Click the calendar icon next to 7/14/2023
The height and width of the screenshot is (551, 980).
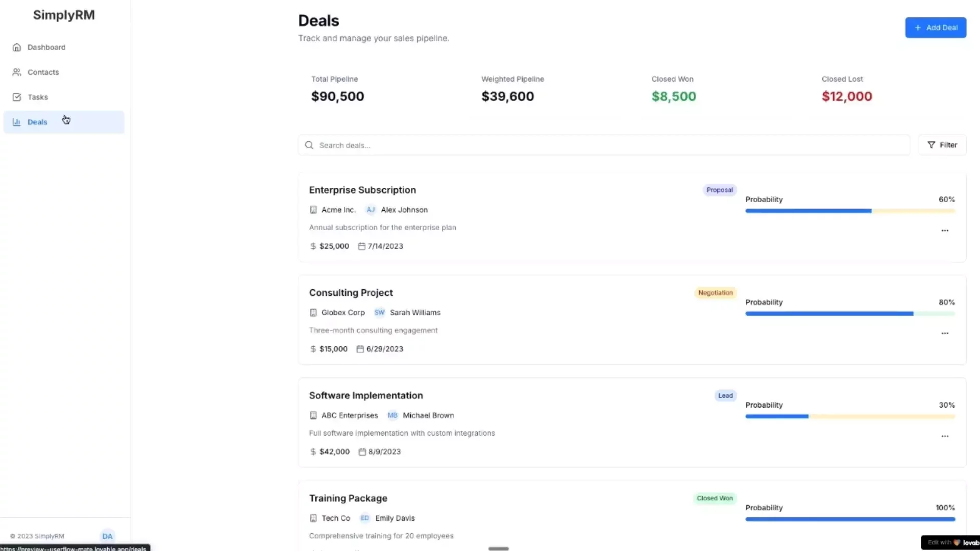click(x=362, y=246)
